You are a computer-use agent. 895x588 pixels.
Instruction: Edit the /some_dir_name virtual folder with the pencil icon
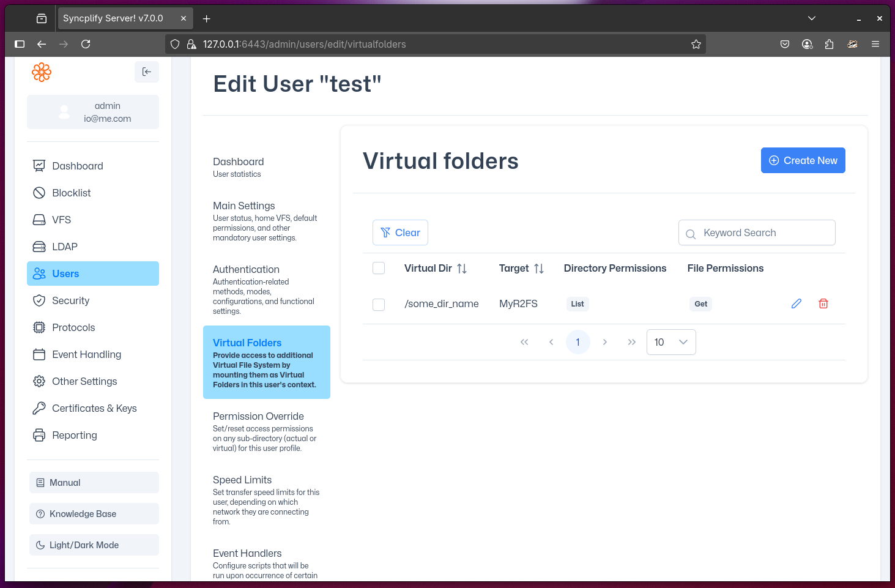click(796, 303)
